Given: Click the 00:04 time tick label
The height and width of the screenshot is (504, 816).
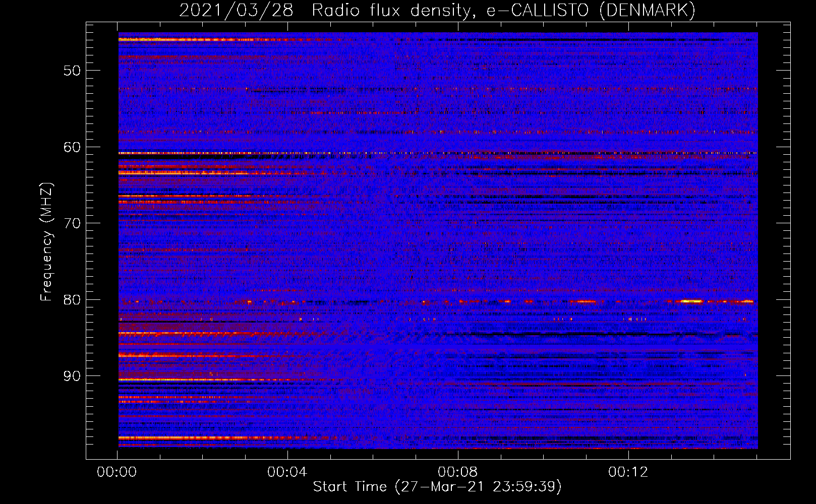Looking at the screenshot, I should coord(287,472).
